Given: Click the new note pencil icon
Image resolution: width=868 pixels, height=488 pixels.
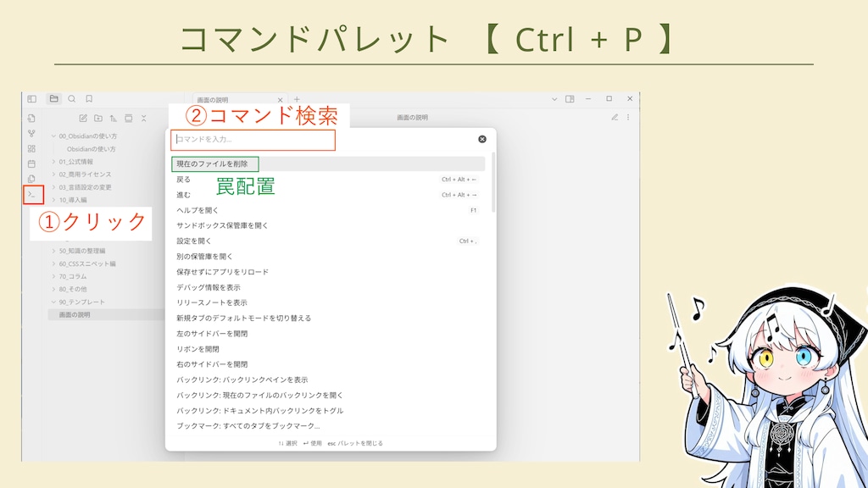Looking at the screenshot, I should [x=83, y=118].
